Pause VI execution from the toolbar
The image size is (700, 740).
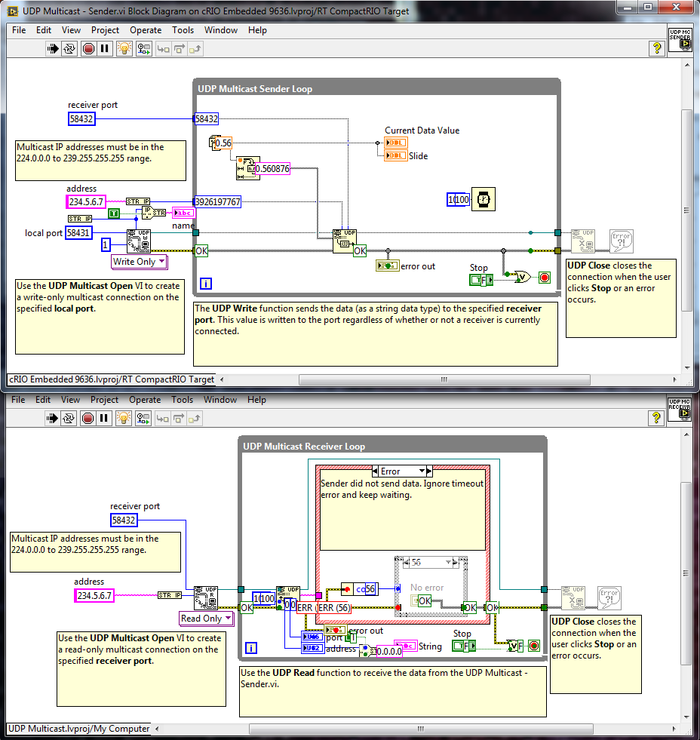[103, 48]
